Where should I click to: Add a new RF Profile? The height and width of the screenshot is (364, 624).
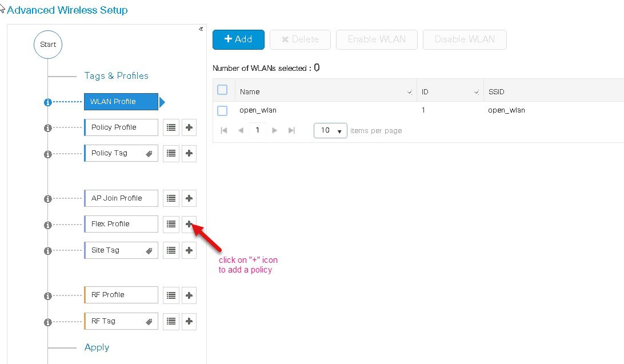click(x=189, y=295)
